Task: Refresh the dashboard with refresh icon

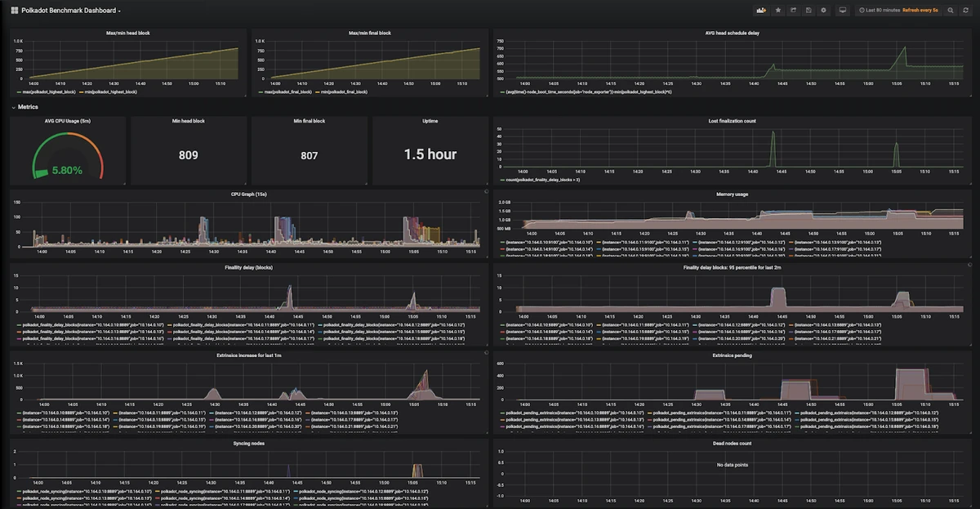Action: click(x=965, y=11)
